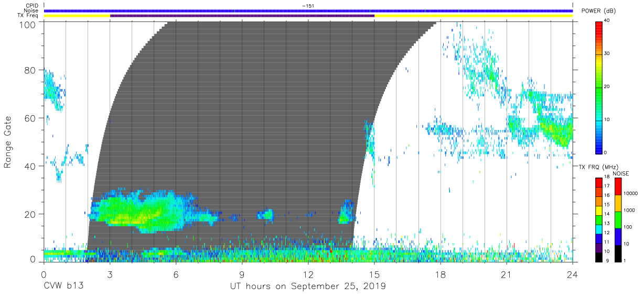The image size is (644, 297).
Task: Click the 'CPID' row label
Action: coord(31,6)
